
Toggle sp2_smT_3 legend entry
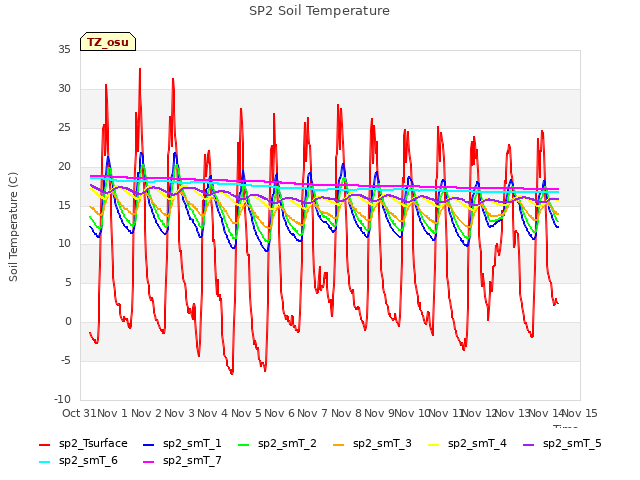[372, 443]
